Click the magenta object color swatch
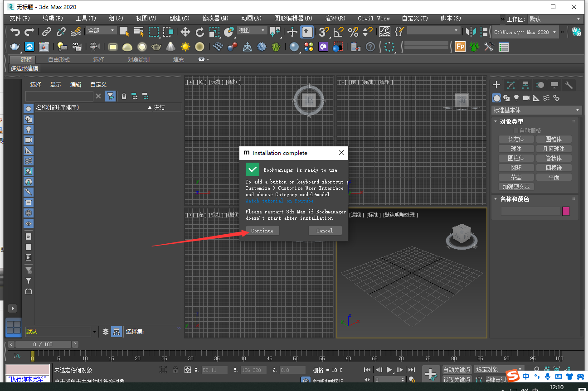Viewport: 588px width, 391px height. tap(566, 211)
